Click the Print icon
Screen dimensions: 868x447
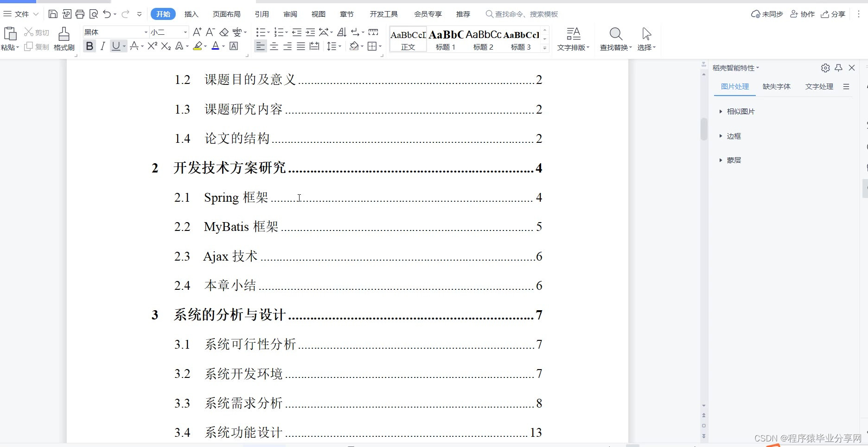coord(80,14)
